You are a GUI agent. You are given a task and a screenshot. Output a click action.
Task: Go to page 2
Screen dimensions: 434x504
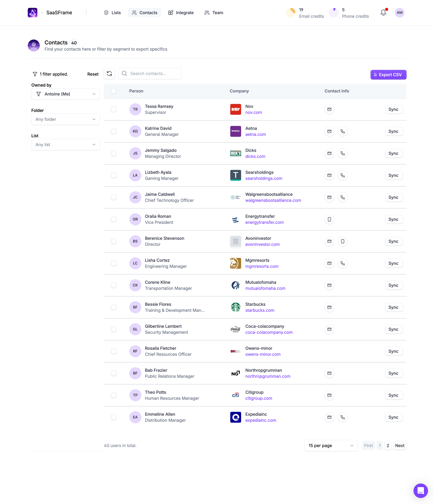pyautogui.click(x=388, y=446)
